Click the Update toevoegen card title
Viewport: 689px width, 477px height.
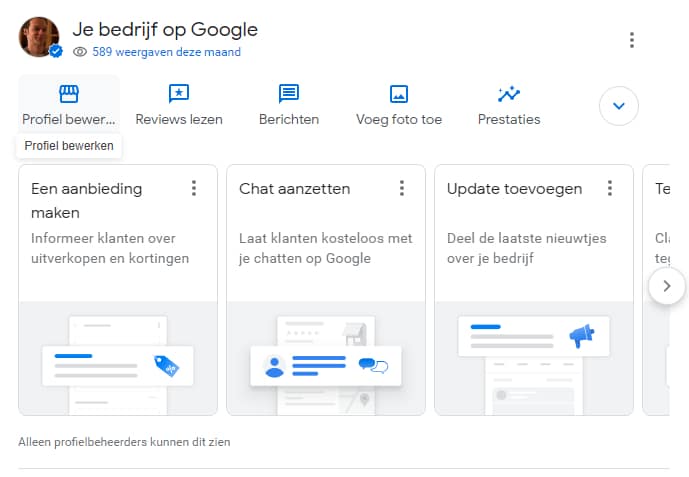(515, 189)
